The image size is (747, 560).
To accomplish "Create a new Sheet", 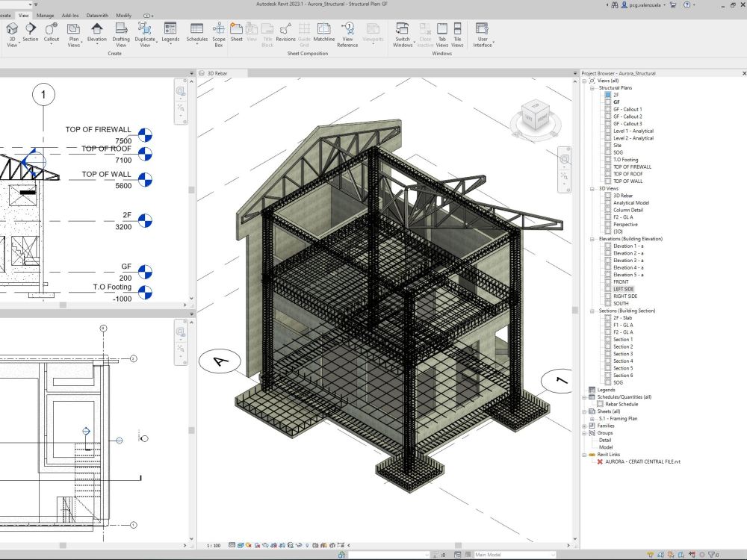I will (x=236, y=32).
